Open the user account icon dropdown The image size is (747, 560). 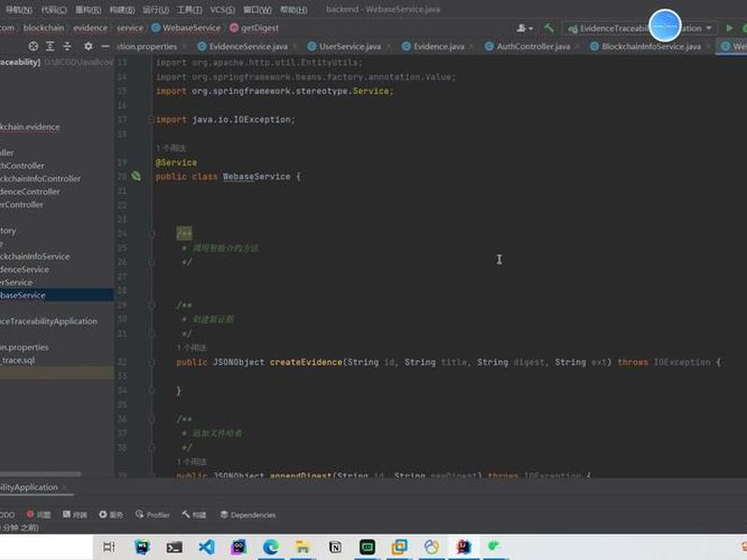[525, 28]
